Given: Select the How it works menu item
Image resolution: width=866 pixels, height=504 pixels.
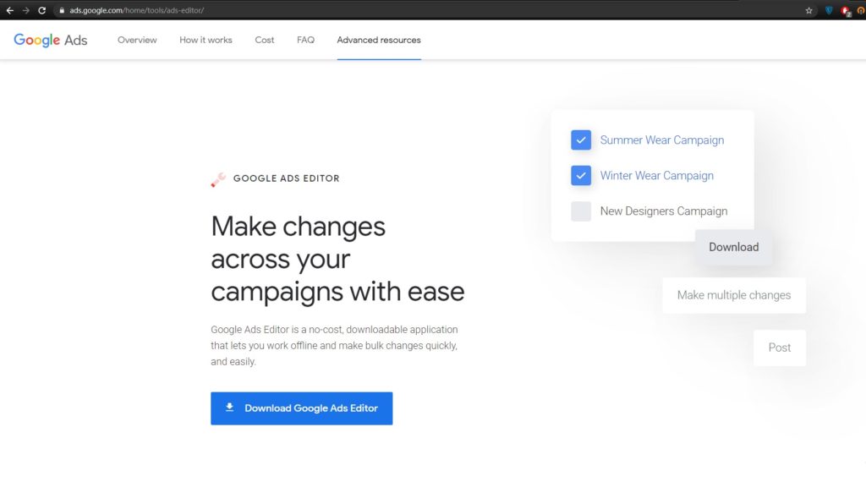Looking at the screenshot, I should pos(205,40).
